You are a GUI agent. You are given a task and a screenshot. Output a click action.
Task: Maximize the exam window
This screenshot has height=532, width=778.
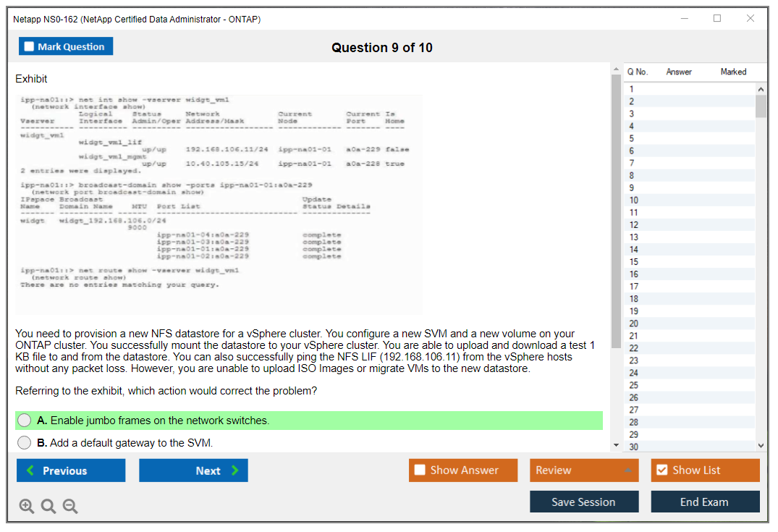pos(717,19)
